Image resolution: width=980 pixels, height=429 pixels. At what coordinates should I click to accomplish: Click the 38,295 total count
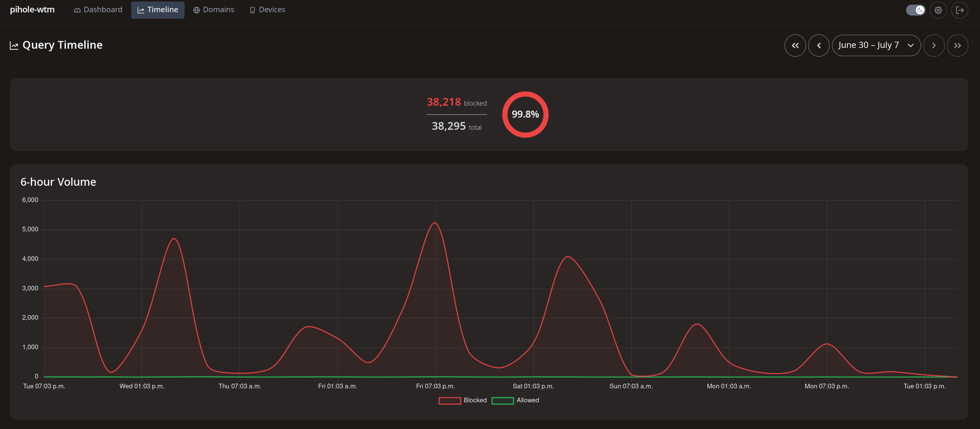449,126
